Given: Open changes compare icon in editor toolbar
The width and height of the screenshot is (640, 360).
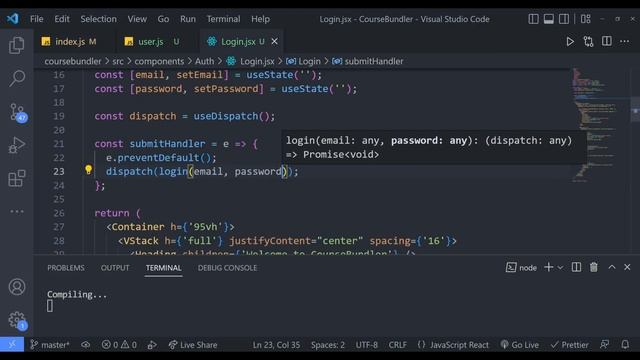Looking at the screenshot, I should 588,42.
